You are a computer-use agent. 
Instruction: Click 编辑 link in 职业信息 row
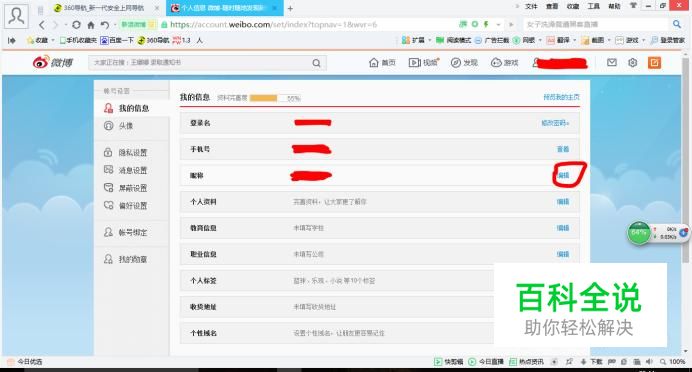coord(563,254)
